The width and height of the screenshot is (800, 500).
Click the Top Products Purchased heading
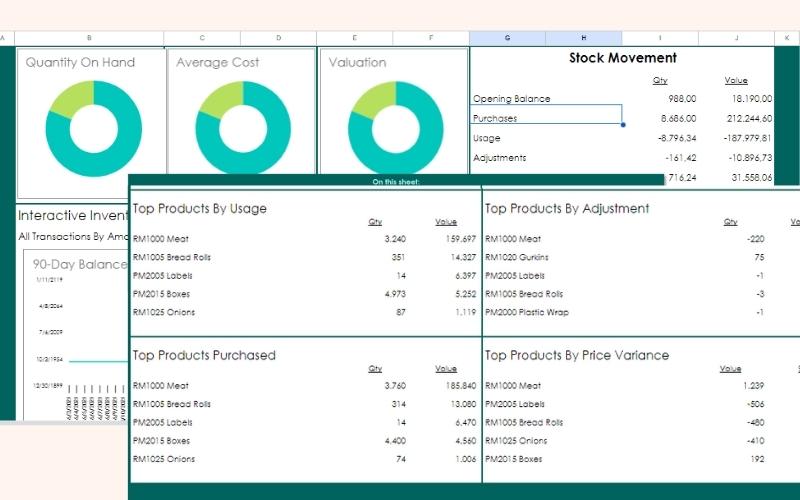pyautogui.click(x=204, y=355)
